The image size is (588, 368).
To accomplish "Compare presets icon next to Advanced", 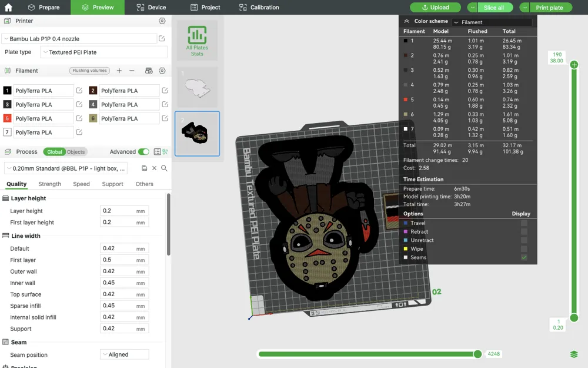I will coord(165,152).
